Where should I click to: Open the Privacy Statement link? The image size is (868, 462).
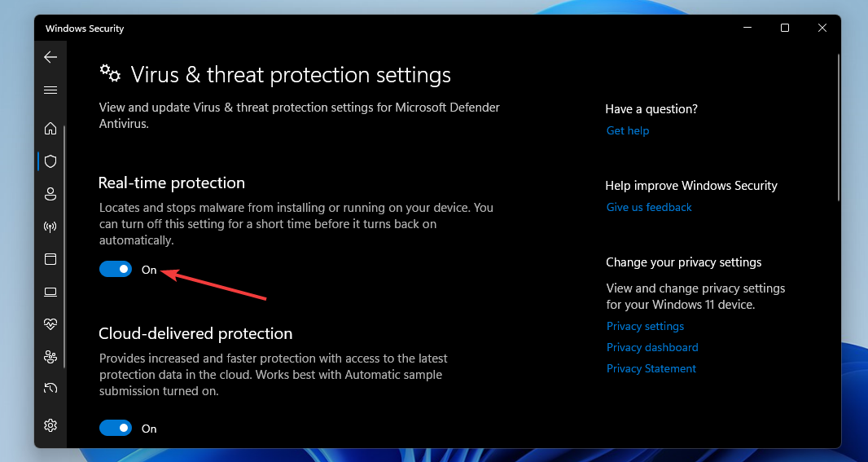click(x=651, y=368)
